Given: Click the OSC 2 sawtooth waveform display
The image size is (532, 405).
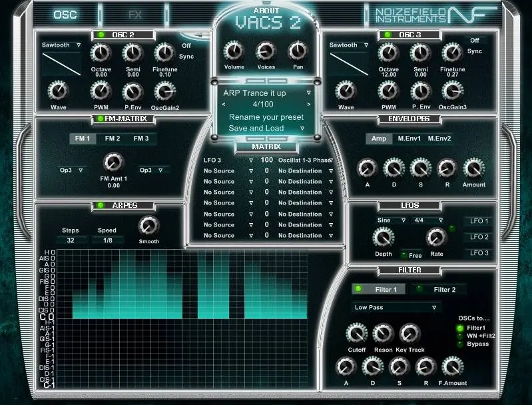Looking at the screenshot, I should click(61, 64).
